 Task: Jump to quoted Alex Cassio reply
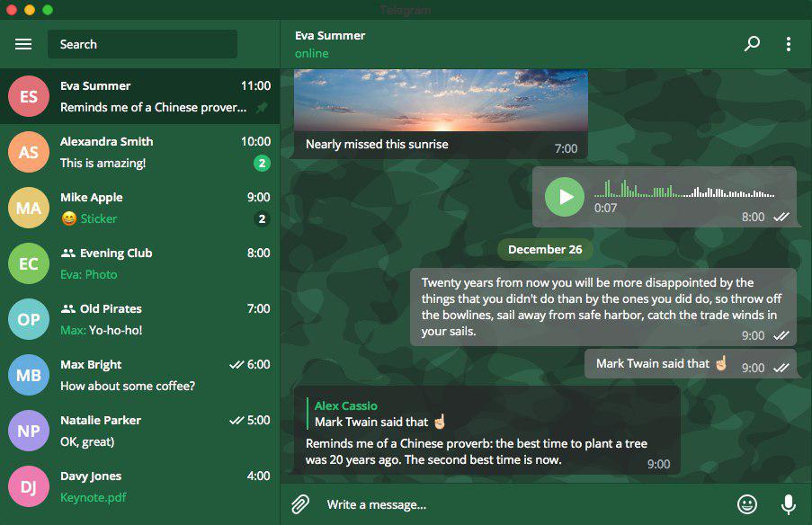(380, 414)
